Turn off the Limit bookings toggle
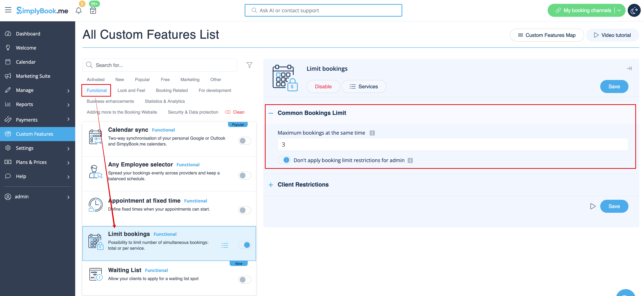Screen dimensions: 644x296 [x=244, y=245]
